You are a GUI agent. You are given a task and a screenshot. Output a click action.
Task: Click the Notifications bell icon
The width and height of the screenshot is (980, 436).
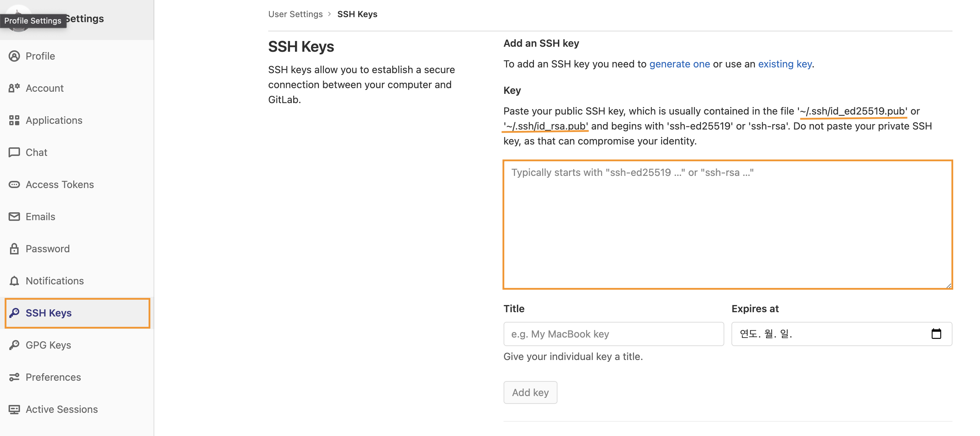coord(14,281)
